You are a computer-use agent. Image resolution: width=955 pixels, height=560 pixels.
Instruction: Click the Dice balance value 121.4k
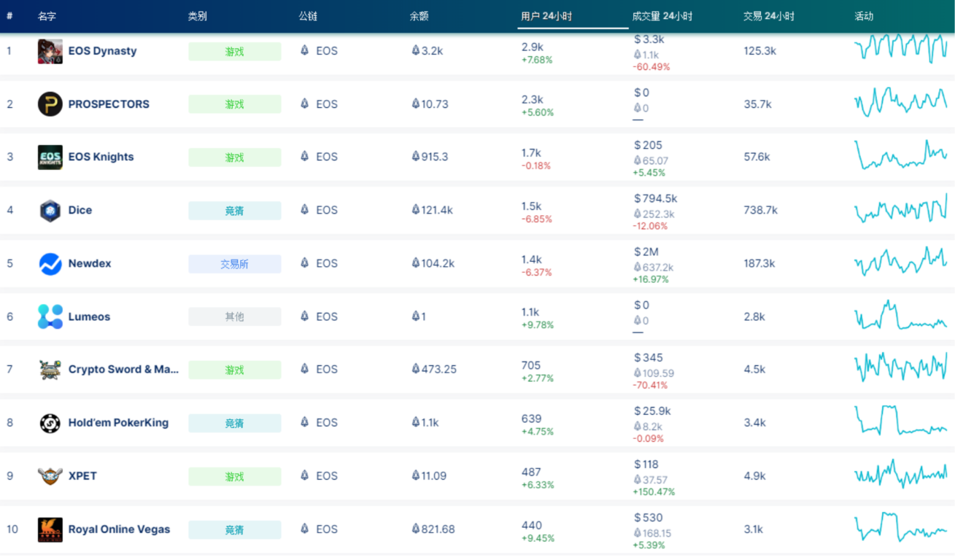pyautogui.click(x=433, y=210)
